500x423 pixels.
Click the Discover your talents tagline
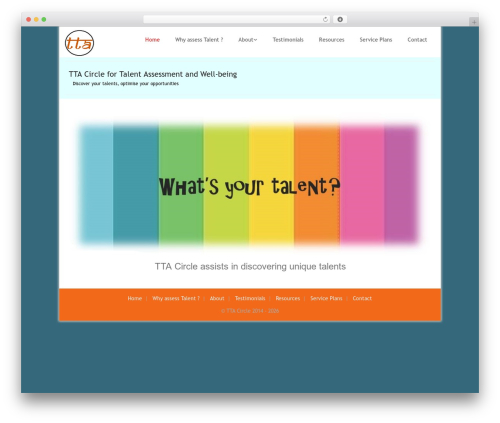click(126, 84)
